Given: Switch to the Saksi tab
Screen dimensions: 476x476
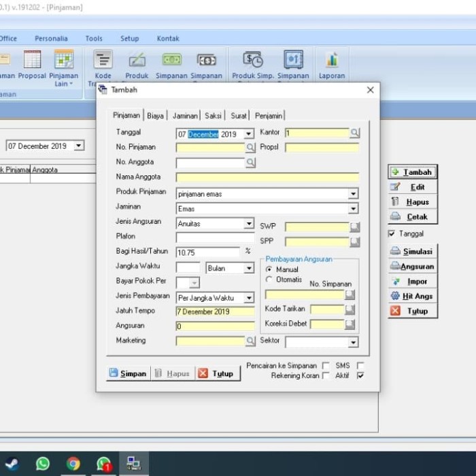Looking at the screenshot, I should (x=213, y=116).
